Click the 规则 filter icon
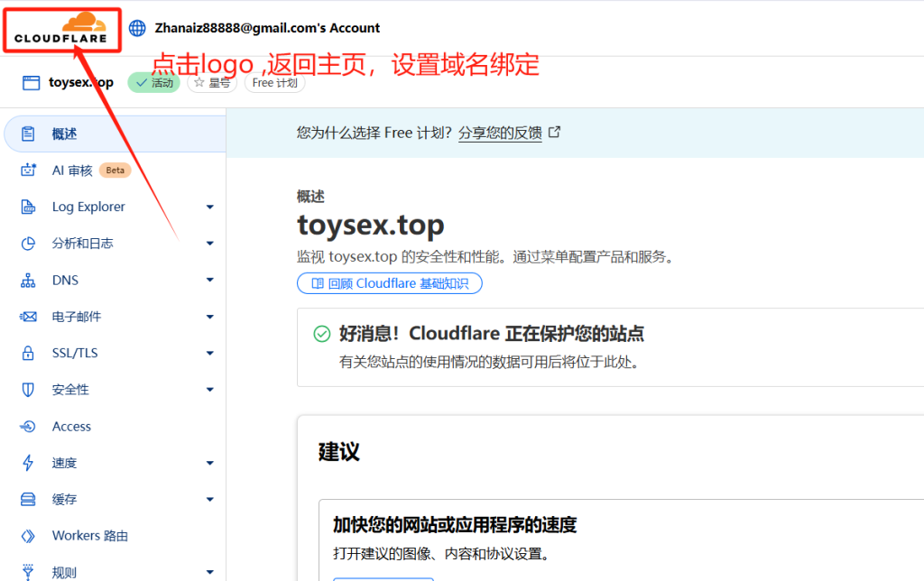The width and height of the screenshot is (924, 581). point(28,572)
